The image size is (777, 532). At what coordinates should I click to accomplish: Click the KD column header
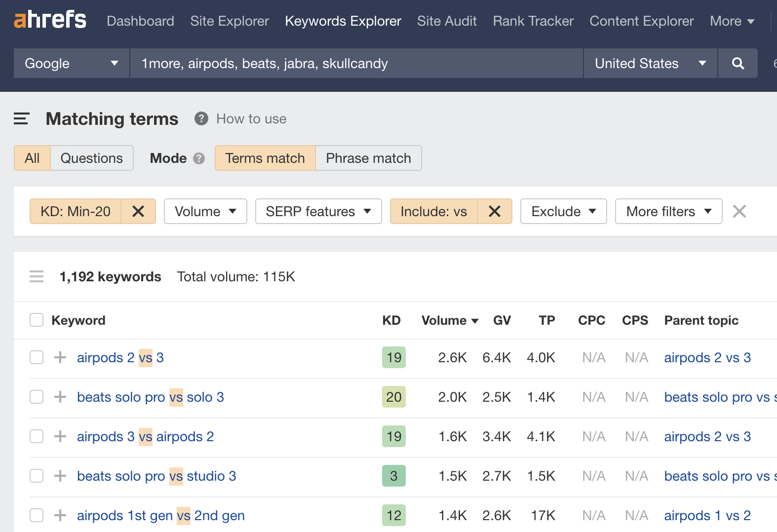pyautogui.click(x=391, y=320)
